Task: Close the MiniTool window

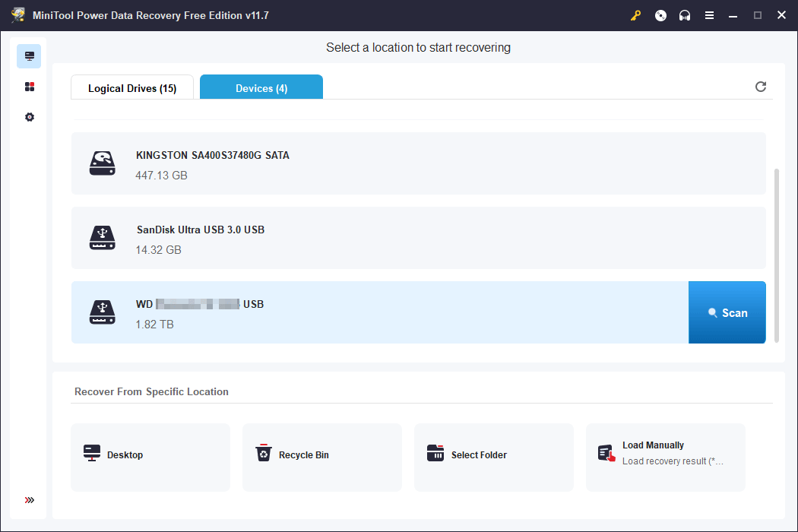Action: (x=782, y=15)
